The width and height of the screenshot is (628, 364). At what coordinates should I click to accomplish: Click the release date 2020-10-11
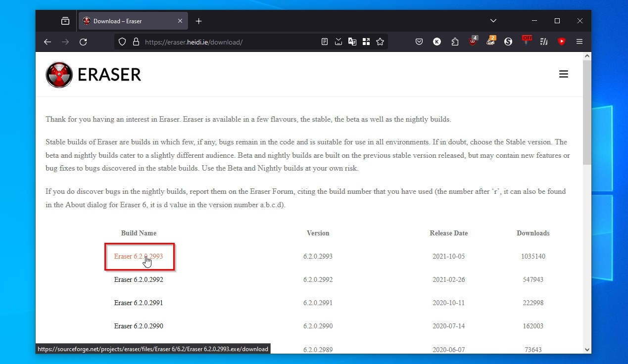tap(448, 303)
